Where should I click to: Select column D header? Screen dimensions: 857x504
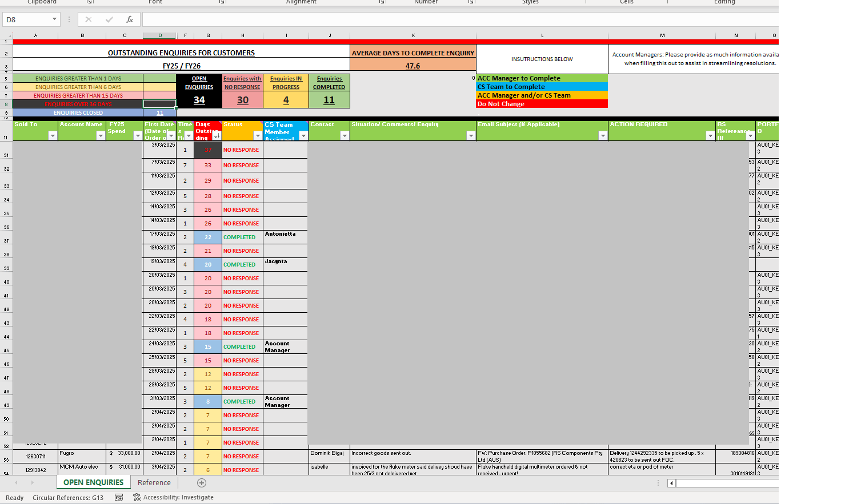pos(160,35)
